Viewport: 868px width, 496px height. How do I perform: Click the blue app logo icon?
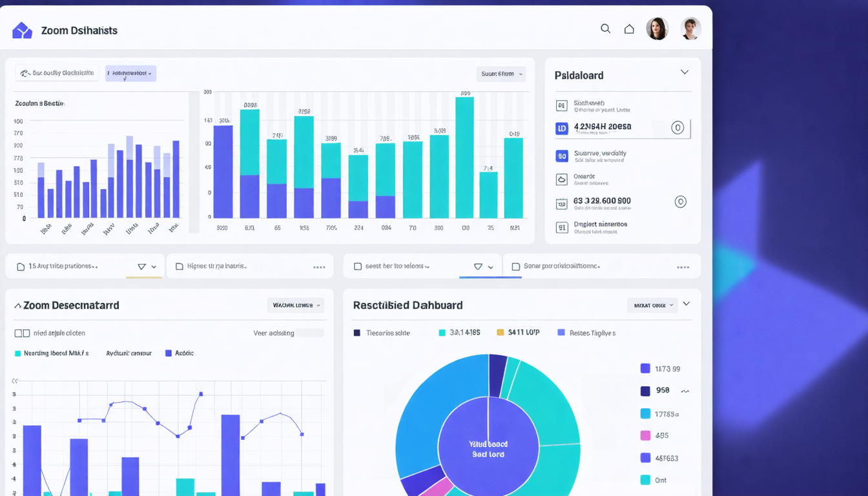22,30
